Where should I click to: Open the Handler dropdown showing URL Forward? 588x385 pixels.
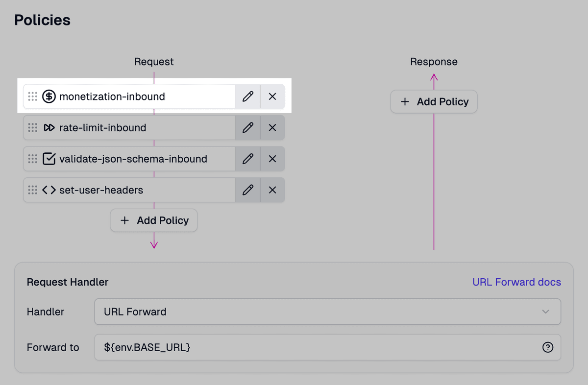327,312
